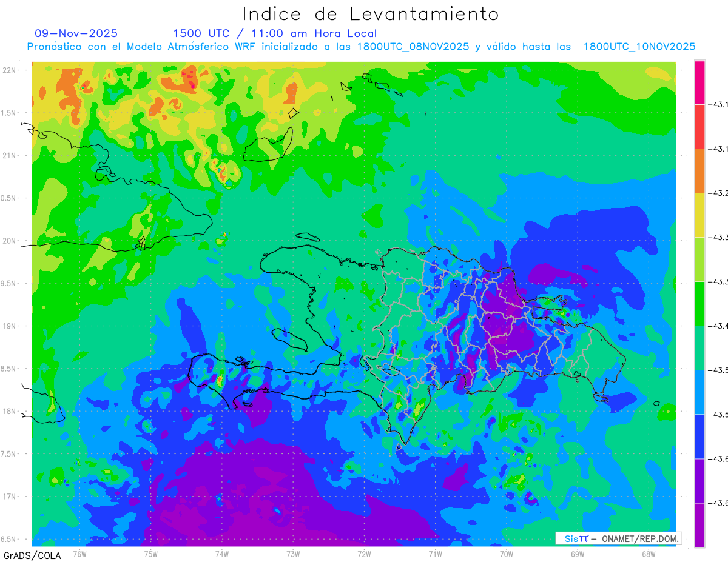Click the '20N' latitude label
Viewport: 728px width, 562px height.
tap(9, 241)
